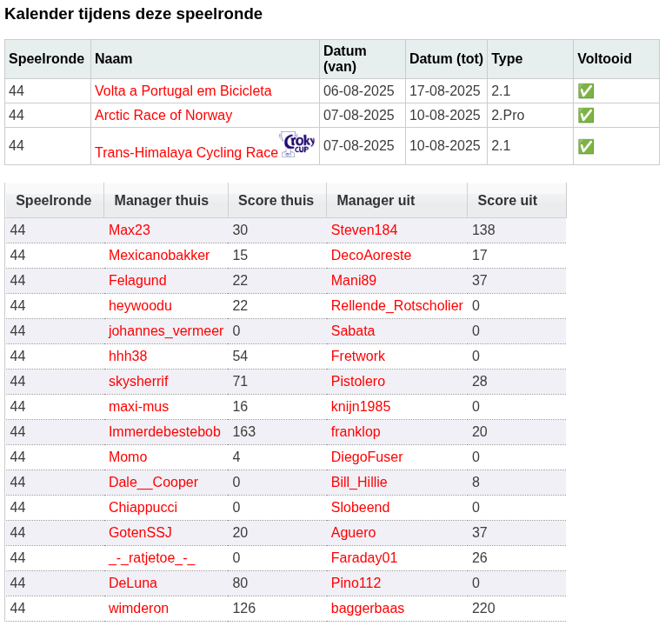Select the _-_ratjetoe_-_ manager link
672x626 pixels.
[x=152, y=558]
